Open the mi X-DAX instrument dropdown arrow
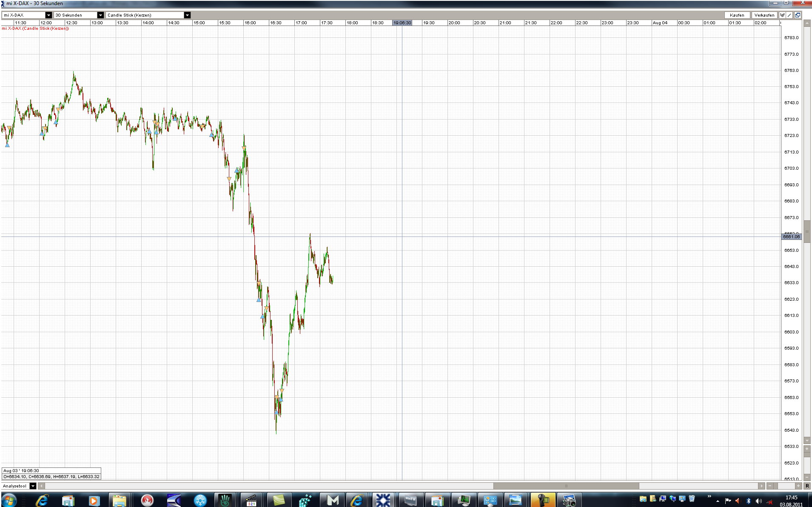Image resolution: width=812 pixels, height=507 pixels. coord(48,15)
